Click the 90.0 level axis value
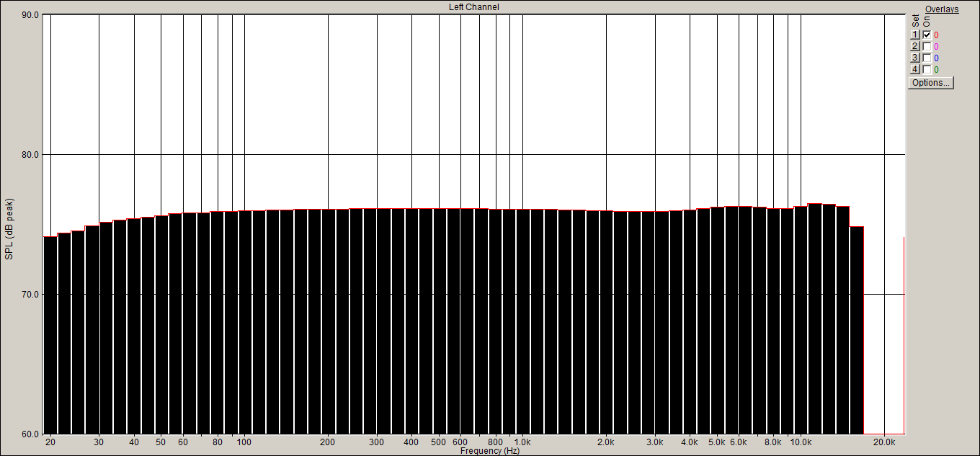Screen dimensions: 980x456 (30, 14)
